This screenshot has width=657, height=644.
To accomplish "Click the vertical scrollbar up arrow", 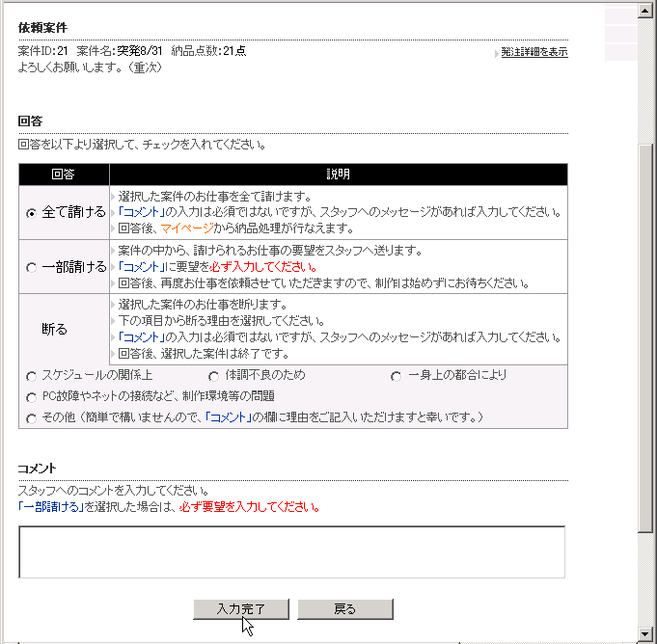I will (x=646, y=11).
